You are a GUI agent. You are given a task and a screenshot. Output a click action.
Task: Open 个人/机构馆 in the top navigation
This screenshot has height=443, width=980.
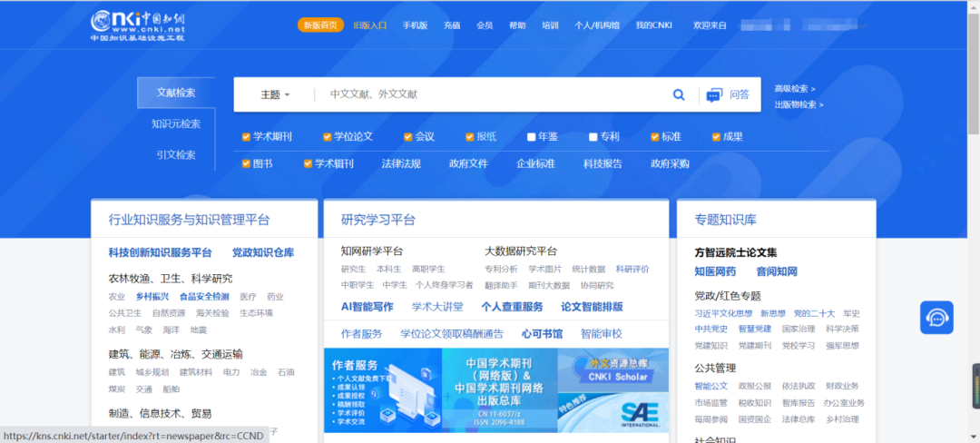tap(597, 25)
